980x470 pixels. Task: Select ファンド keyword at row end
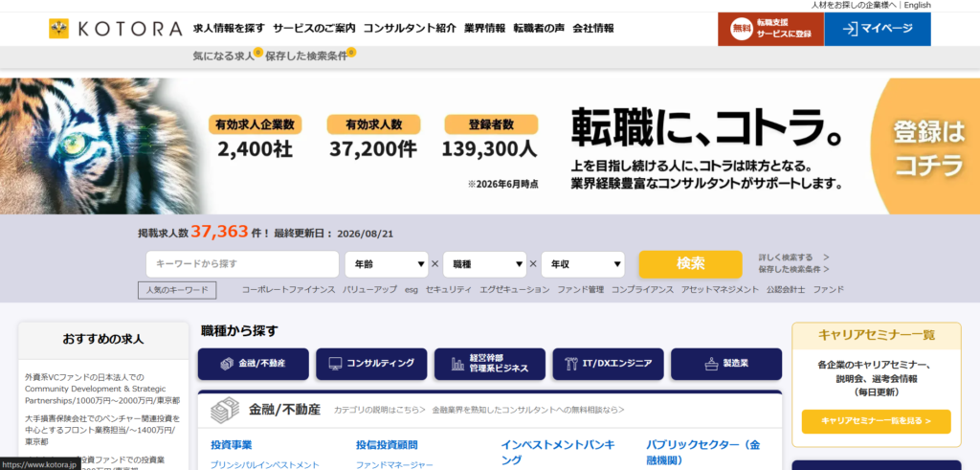click(828, 289)
